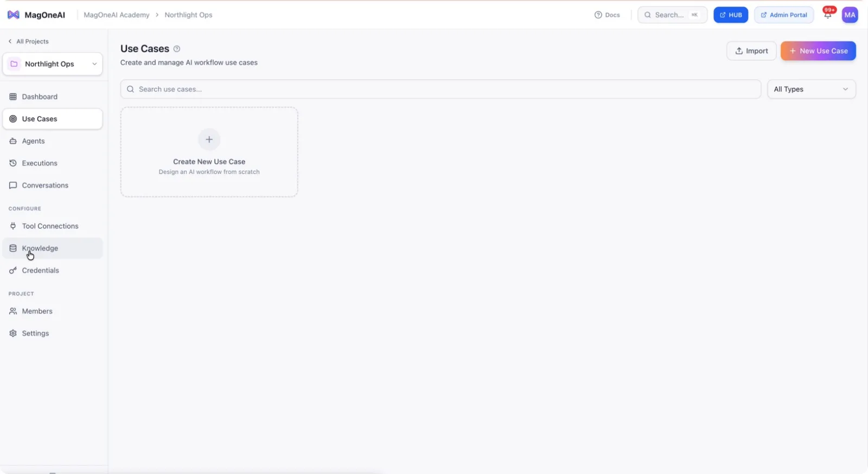Open the All Types filter dropdown

811,89
